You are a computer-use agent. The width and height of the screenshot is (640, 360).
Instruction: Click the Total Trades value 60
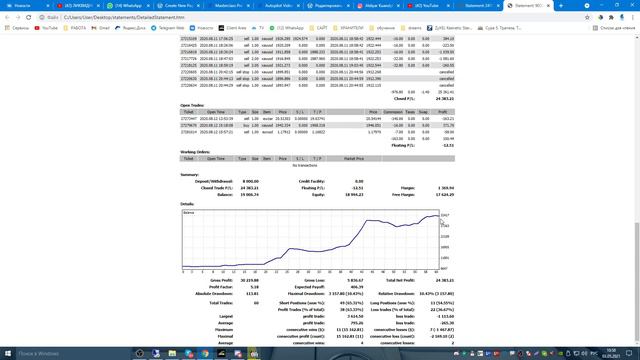pos(256,303)
